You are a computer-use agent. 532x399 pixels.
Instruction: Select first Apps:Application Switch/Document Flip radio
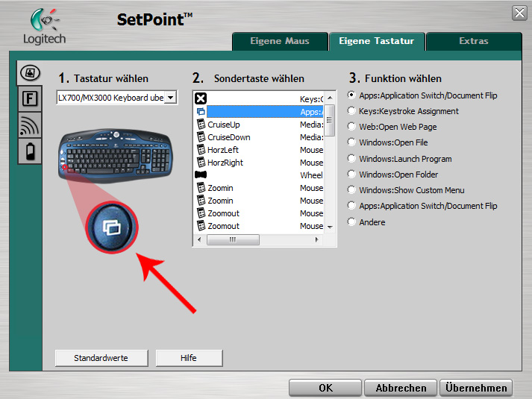351,95
